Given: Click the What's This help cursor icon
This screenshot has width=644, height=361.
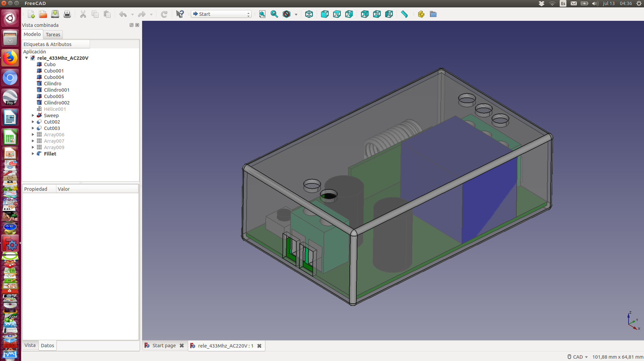Looking at the screenshot, I should (180, 14).
